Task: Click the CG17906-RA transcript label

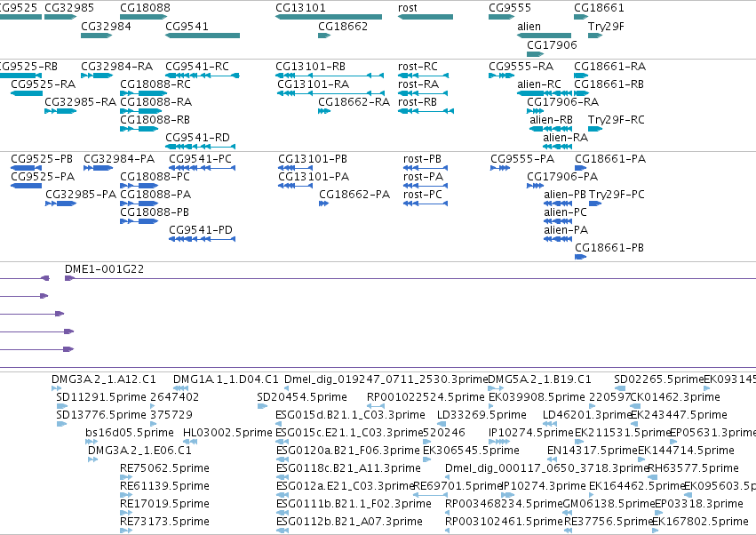Action: (562, 102)
